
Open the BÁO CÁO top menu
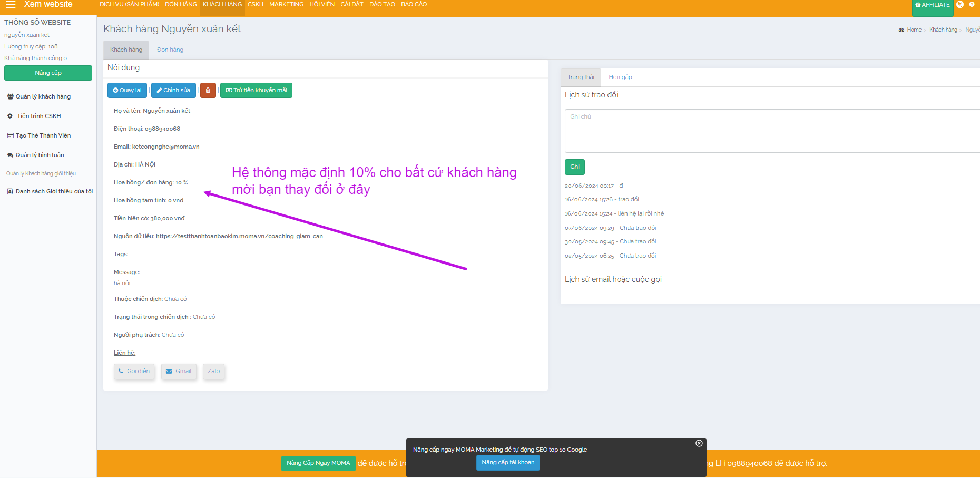(414, 5)
